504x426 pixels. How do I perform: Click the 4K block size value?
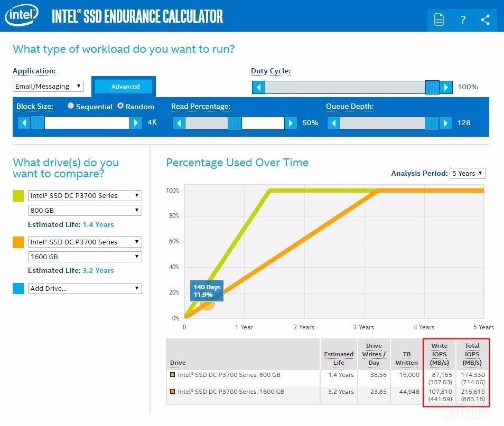click(152, 122)
